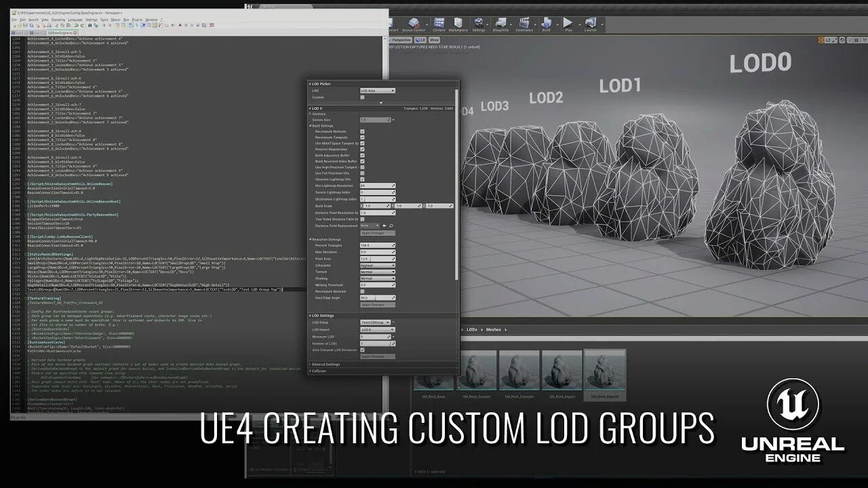Toggle Remove Degenerates checkbox
This screenshot has height=488, width=868.
[362, 149]
